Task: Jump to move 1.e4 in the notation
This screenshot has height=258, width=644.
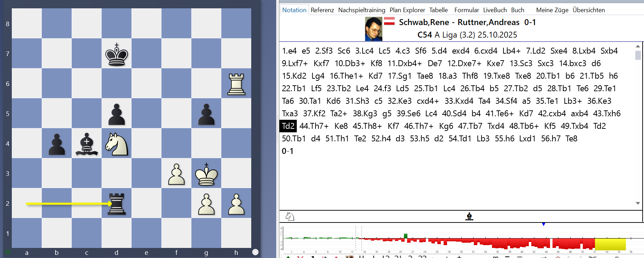Action: 289,51
